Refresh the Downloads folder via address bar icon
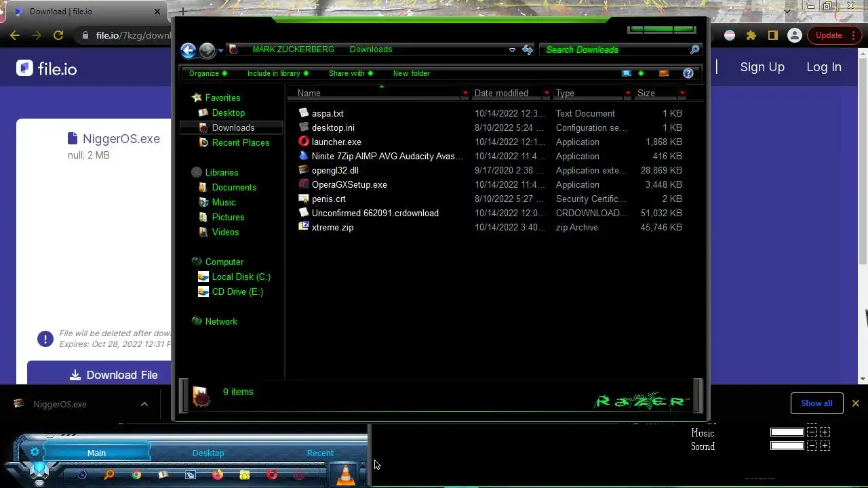This screenshot has width=868, height=488. (528, 49)
